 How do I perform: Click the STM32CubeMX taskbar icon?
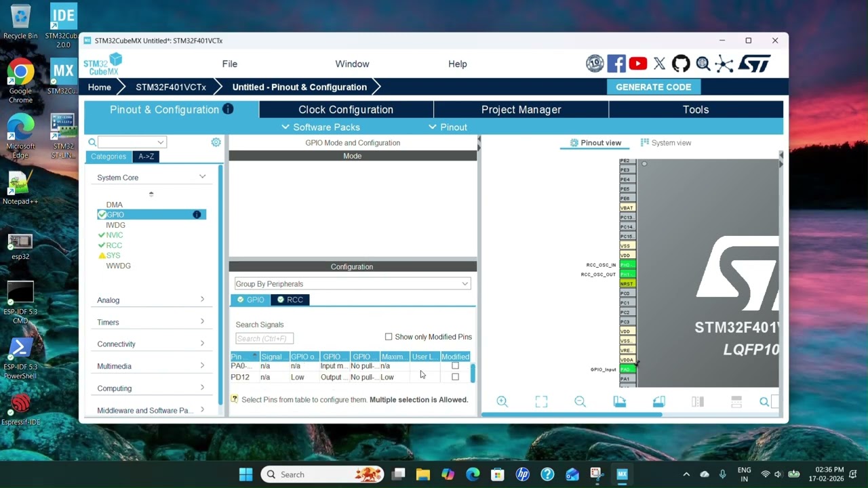(x=622, y=474)
